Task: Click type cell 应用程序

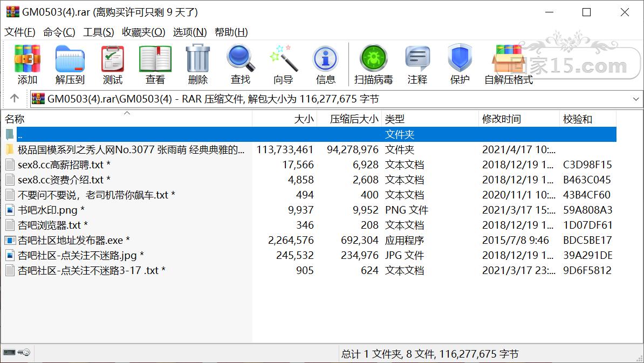Action: click(x=404, y=240)
